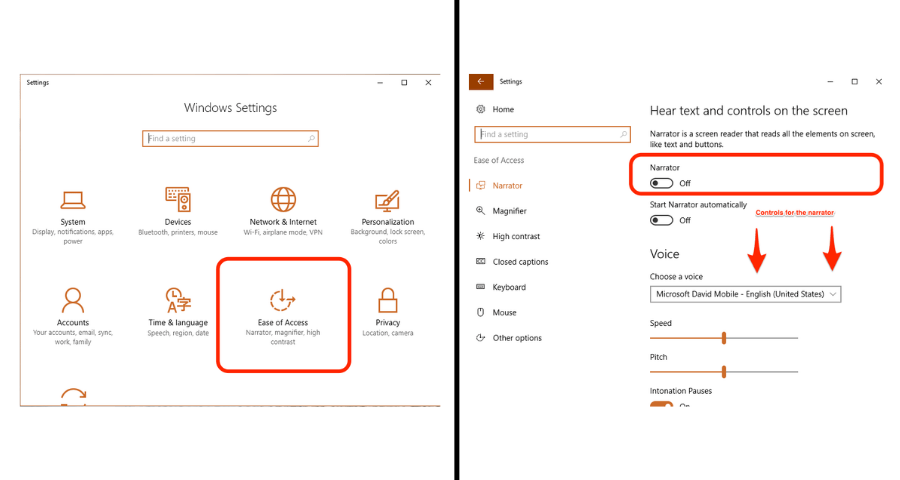This screenshot has height=480, width=900.
Task: Click 'Windows Settings' title text
Action: coord(230,108)
